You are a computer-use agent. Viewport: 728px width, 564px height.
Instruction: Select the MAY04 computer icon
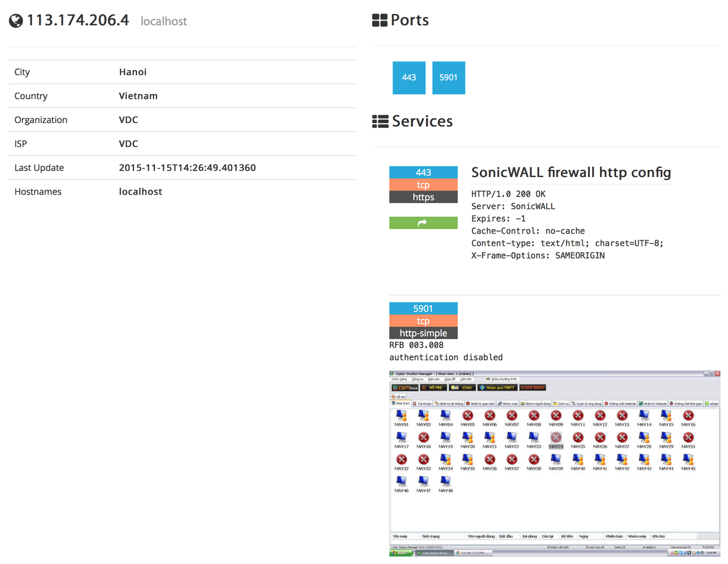pos(445,415)
